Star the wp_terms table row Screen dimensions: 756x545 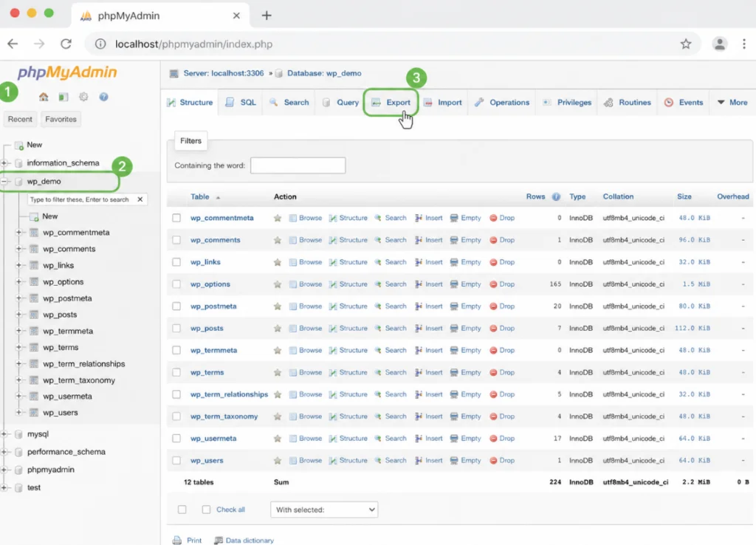click(278, 372)
